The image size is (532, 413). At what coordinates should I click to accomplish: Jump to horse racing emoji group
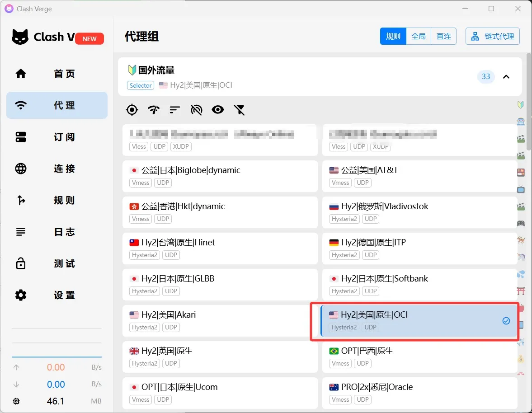521,240
